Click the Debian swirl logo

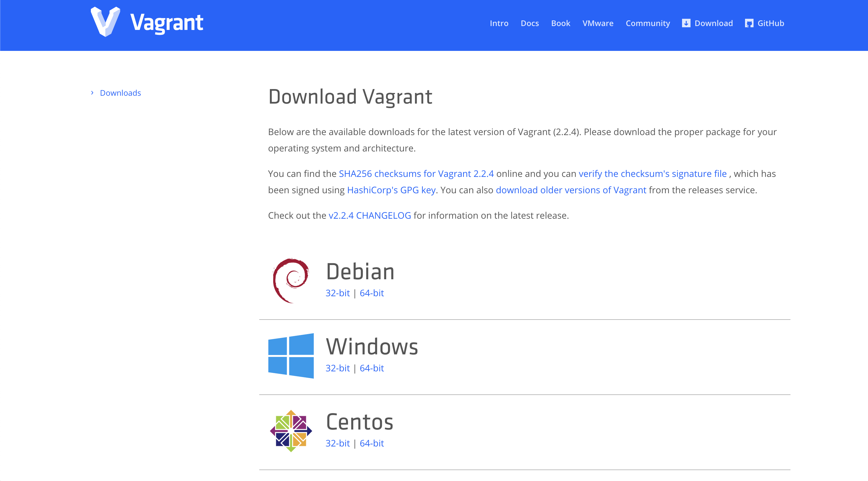[290, 280]
